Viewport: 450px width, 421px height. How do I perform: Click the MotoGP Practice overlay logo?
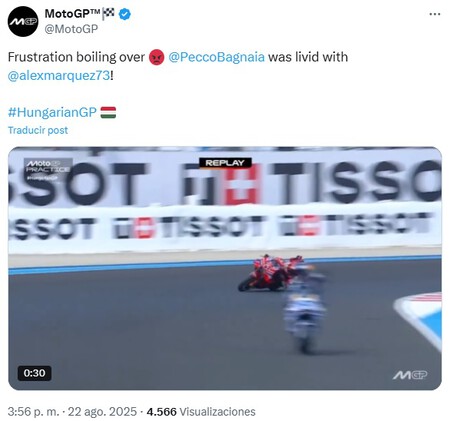(x=48, y=170)
